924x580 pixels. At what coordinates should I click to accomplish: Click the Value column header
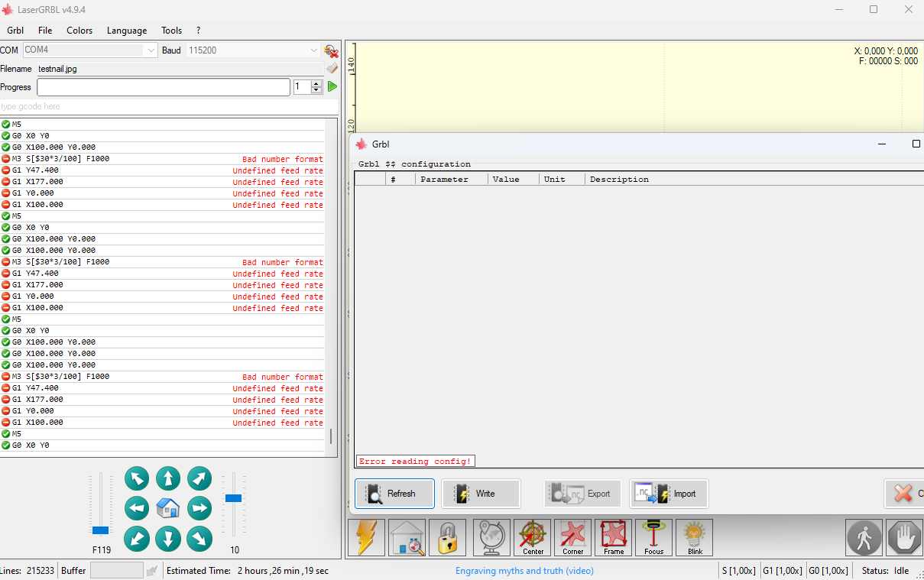[x=514, y=179]
